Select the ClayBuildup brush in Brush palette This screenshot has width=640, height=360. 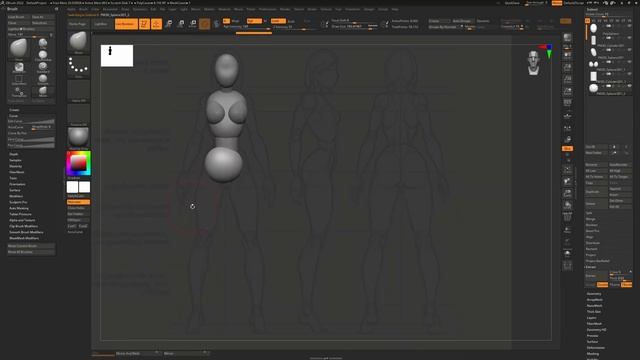pos(43,56)
